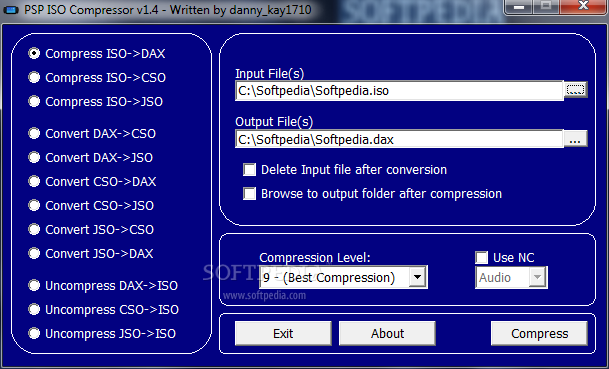Expand the disabled Audio dropdown
Viewport: 609px width, 369px height.
511,277
